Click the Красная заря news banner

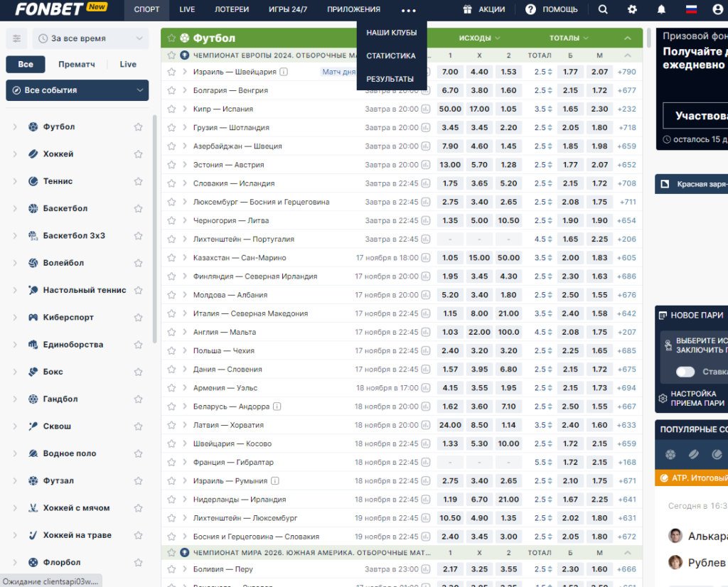point(692,184)
